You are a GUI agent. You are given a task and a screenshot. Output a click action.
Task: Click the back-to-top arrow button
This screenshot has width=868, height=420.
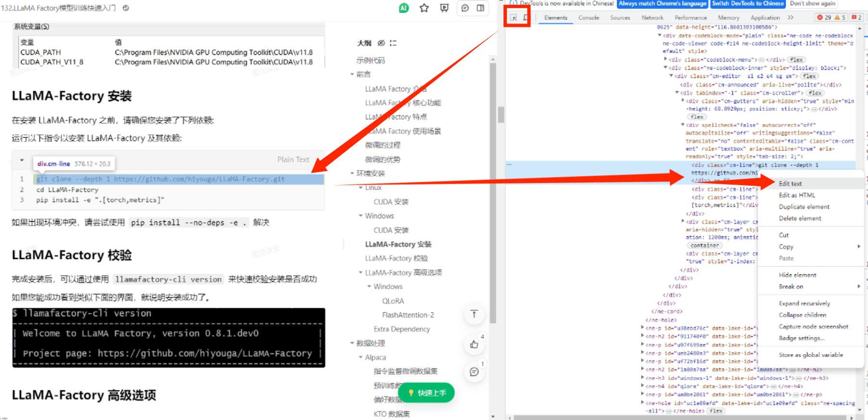click(474, 314)
